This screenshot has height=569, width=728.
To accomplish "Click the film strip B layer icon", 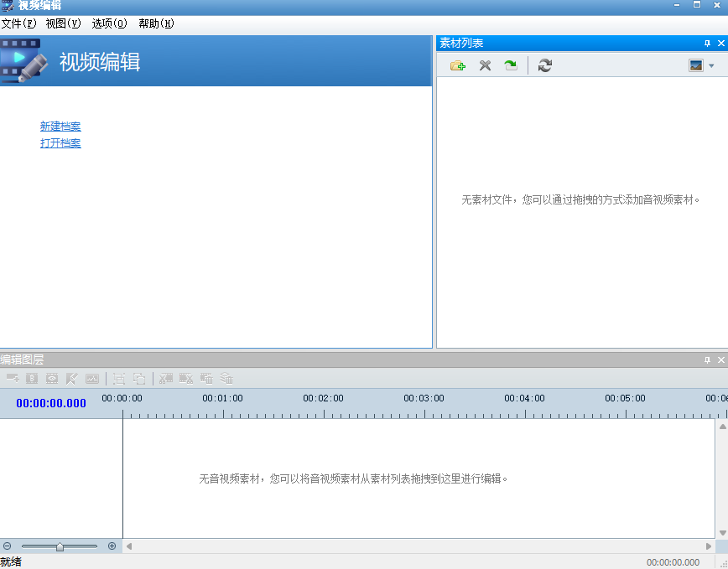I will tap(32, 379).
